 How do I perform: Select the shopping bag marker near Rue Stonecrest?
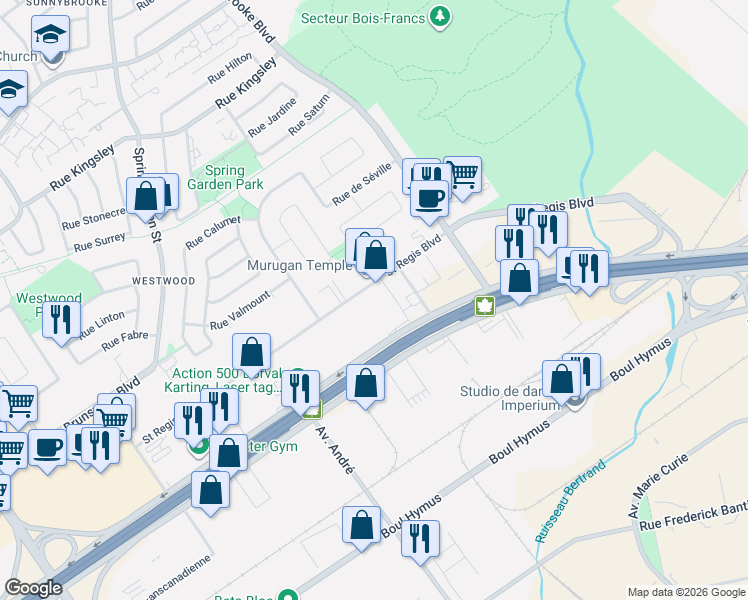pos(146,197)
